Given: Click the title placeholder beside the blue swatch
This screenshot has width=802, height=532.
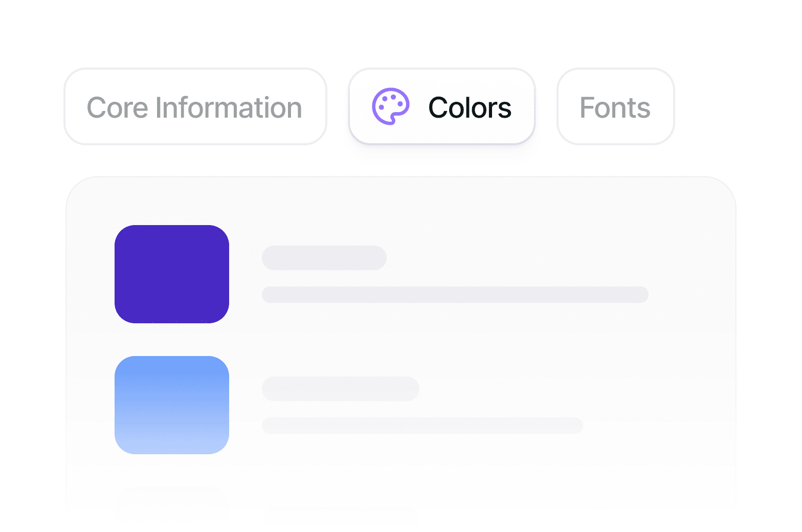Looking at the screenshot, I should (x=340, y=389).
